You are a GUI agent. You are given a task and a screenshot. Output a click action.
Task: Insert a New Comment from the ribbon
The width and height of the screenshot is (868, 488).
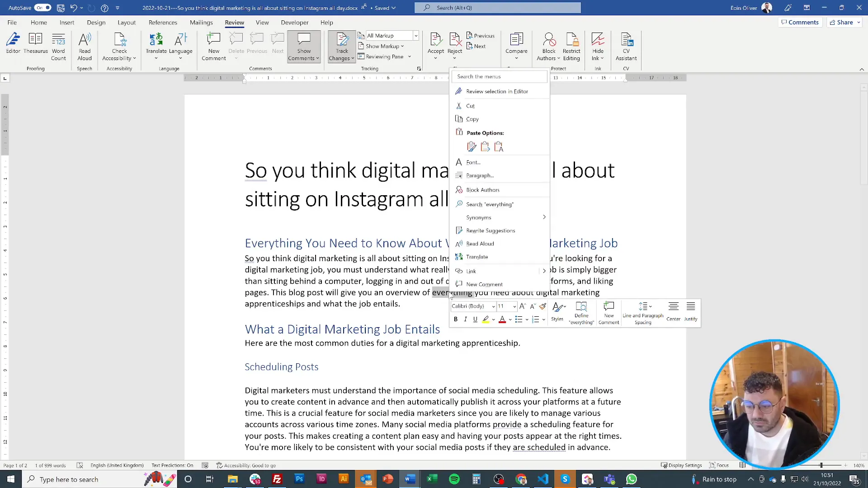(x=214, y=47)
